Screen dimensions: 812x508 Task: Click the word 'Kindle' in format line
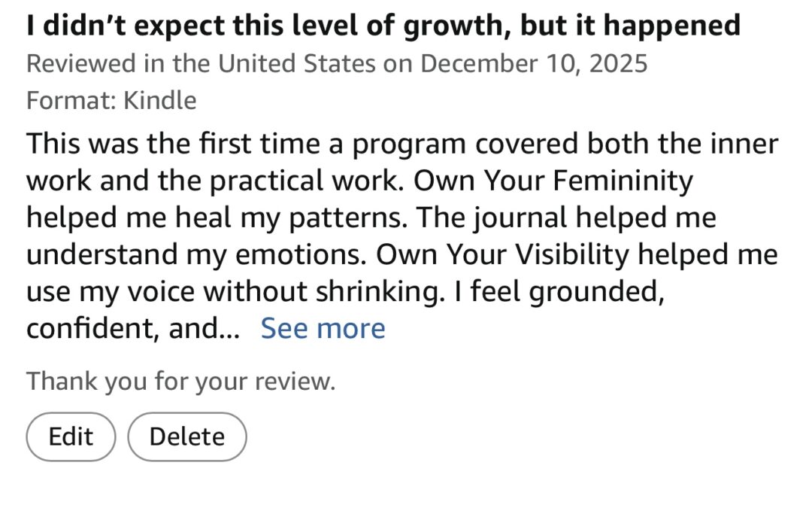click(159, 100)
